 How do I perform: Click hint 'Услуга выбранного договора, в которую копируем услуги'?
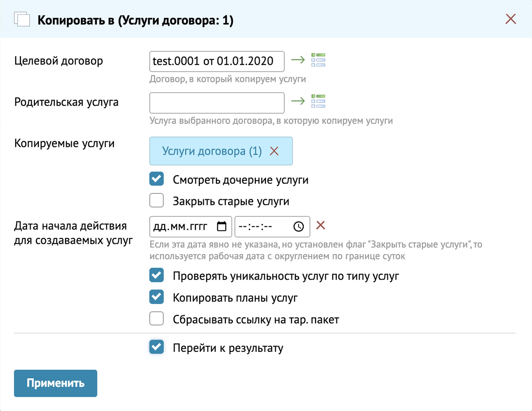[x=271, y=121]
